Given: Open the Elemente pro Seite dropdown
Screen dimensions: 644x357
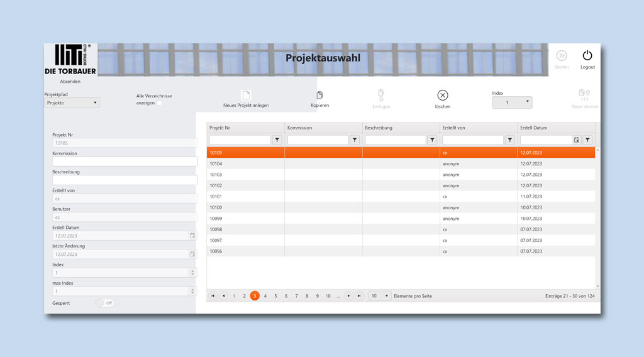Looking at the screenshot, I should tap(379, 296).
